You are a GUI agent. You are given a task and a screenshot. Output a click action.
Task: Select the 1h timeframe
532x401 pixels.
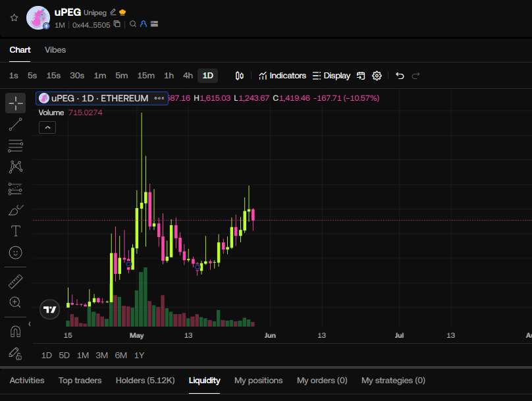pos(169,76)
